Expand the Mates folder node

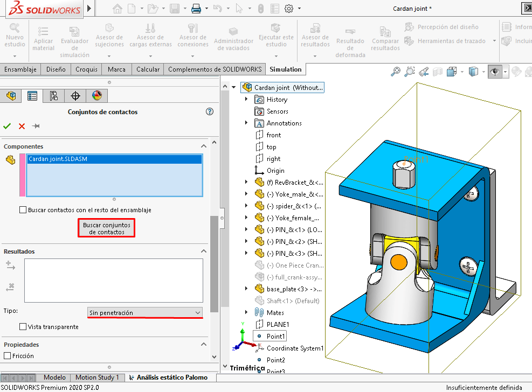pyautogui.click(x=246, y=312)
